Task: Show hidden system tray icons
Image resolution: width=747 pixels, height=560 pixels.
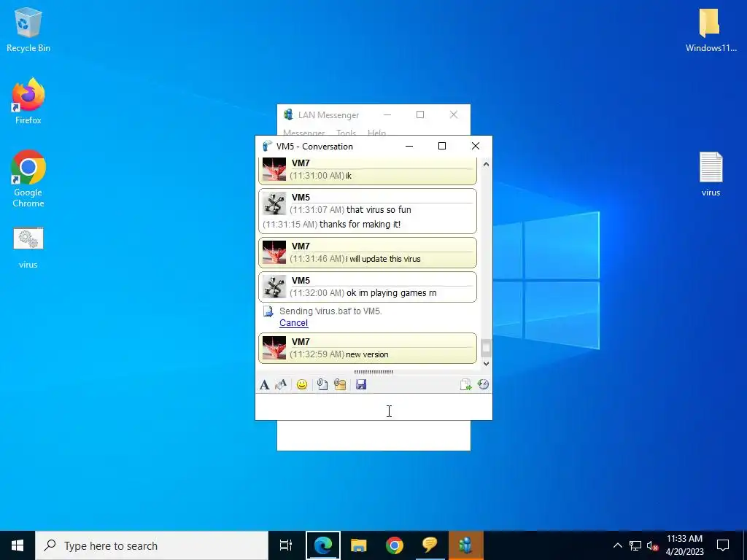Action: [617, 545]
